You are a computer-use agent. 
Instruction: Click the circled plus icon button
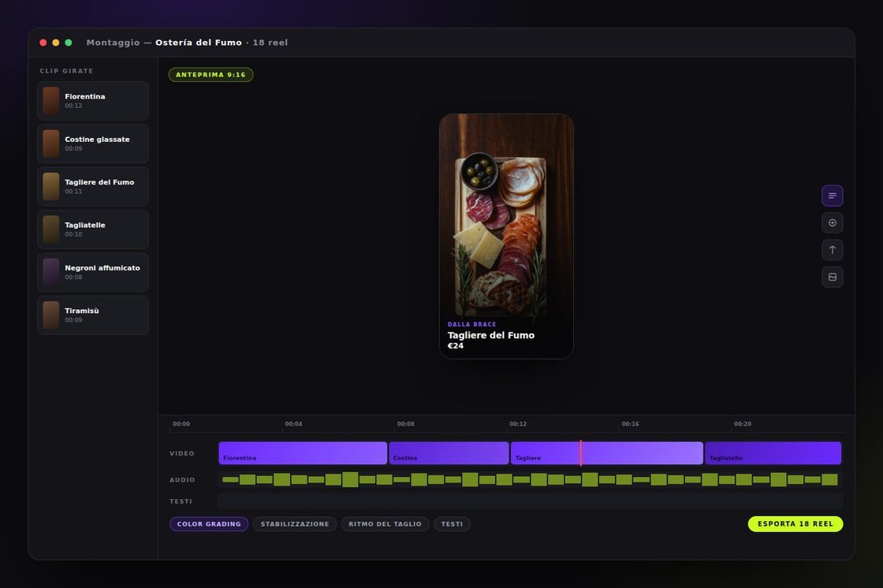(833, 222)
